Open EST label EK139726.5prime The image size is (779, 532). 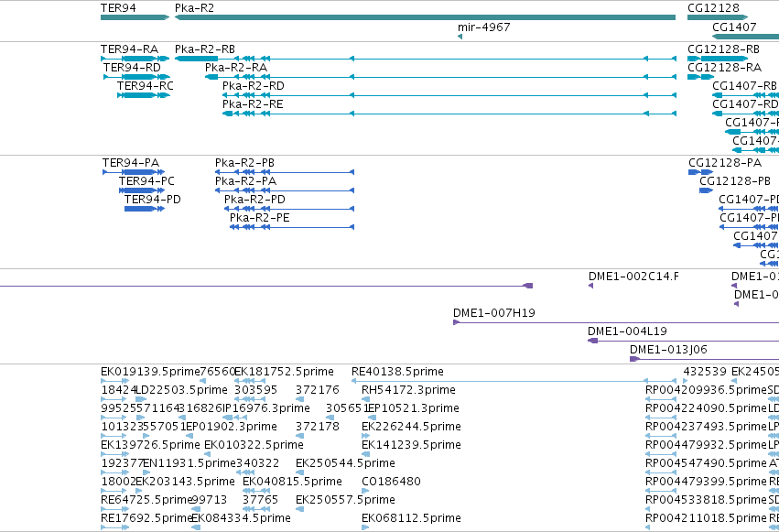pyautogui.click(x=150, y=446)
